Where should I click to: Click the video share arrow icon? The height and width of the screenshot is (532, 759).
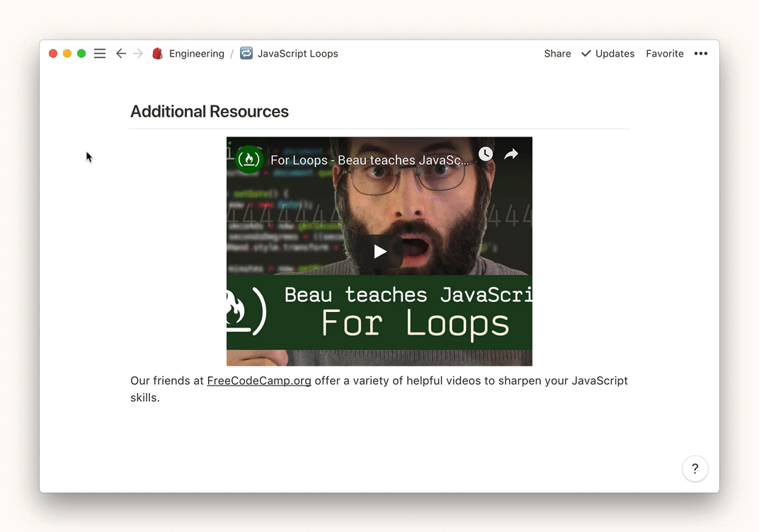point(511,154)
